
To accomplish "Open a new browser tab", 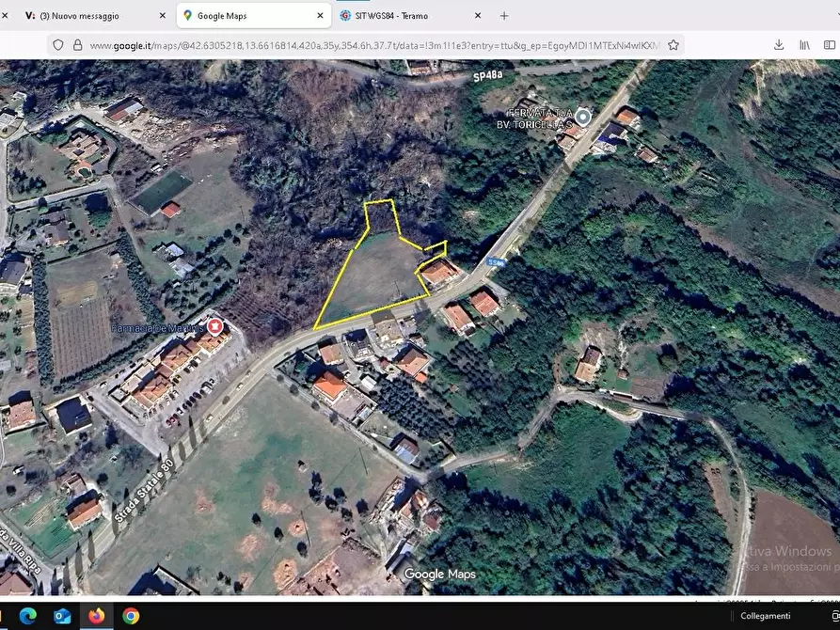I will click(x=505, y=15).
